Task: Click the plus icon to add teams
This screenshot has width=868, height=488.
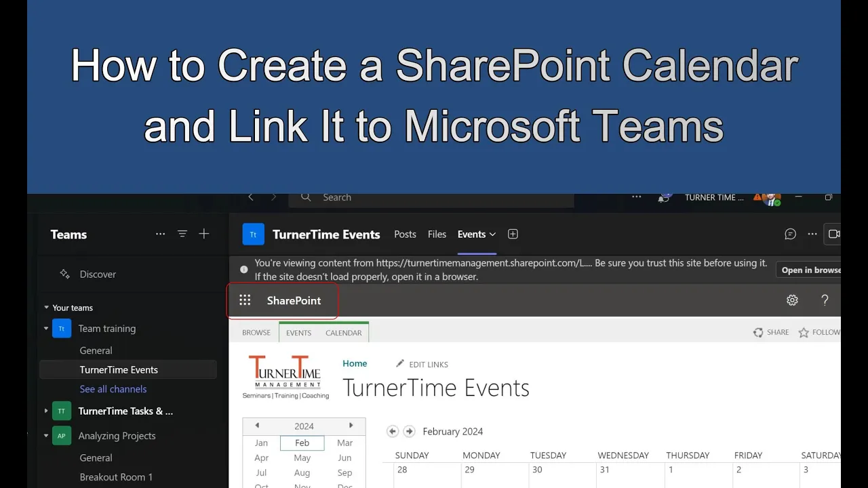Action: pyautogui.click(x=204, y=234)
